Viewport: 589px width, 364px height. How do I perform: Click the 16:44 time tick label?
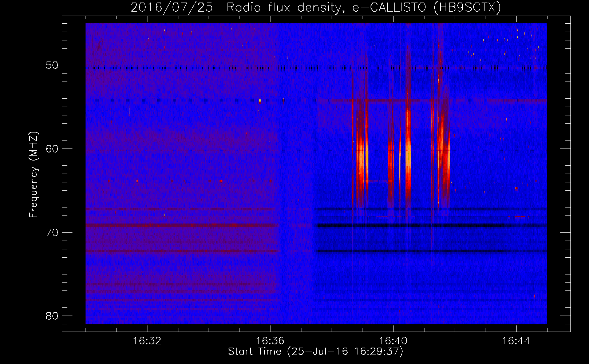click(516, 341)
